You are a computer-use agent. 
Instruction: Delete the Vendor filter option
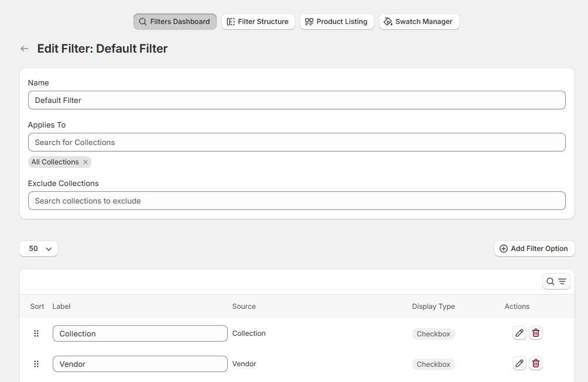(535, 364)
